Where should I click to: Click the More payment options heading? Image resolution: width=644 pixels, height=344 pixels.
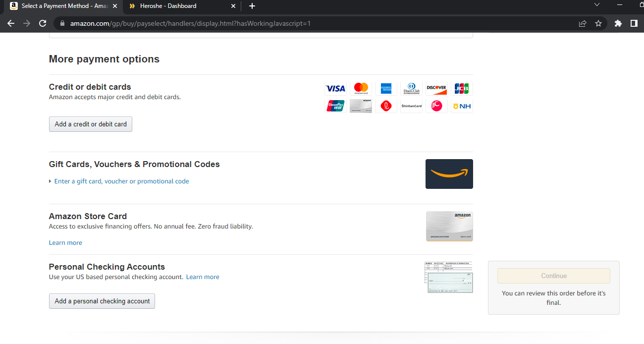tap(104, 59)
